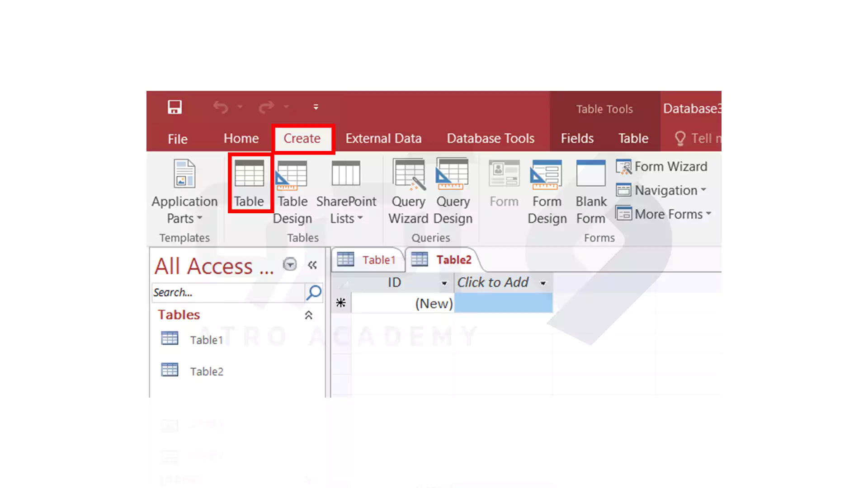The width and height of the screenshot is (868, 488).
Task: Click the Save icon in quick access toolbar
Action: pyautogui.click(x=175, y=107)
